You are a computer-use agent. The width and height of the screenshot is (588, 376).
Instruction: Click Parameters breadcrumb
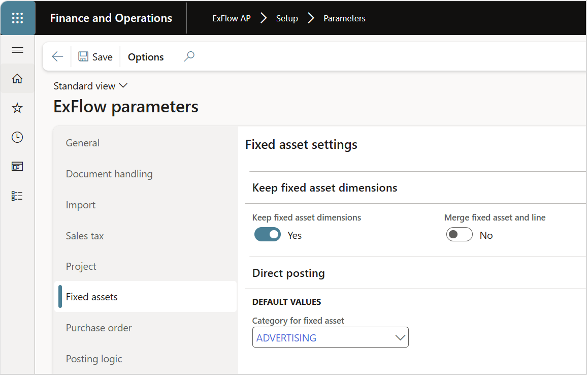[344, 18]
